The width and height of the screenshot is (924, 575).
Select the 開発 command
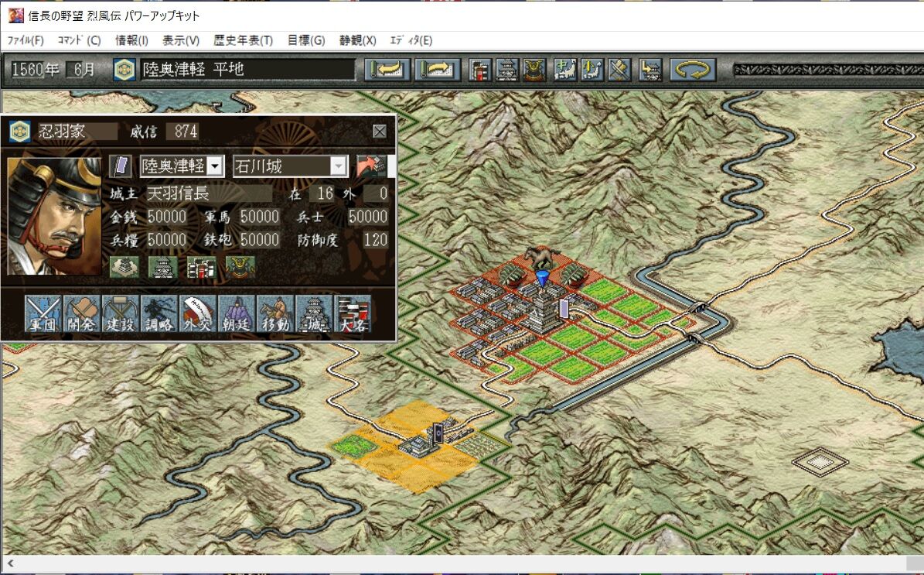click(x=82, y=313)
